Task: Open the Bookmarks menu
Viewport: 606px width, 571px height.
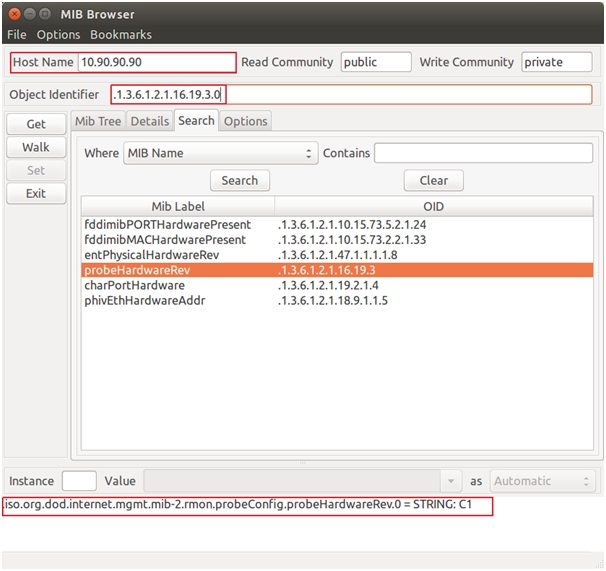Action: click(121, 34)
